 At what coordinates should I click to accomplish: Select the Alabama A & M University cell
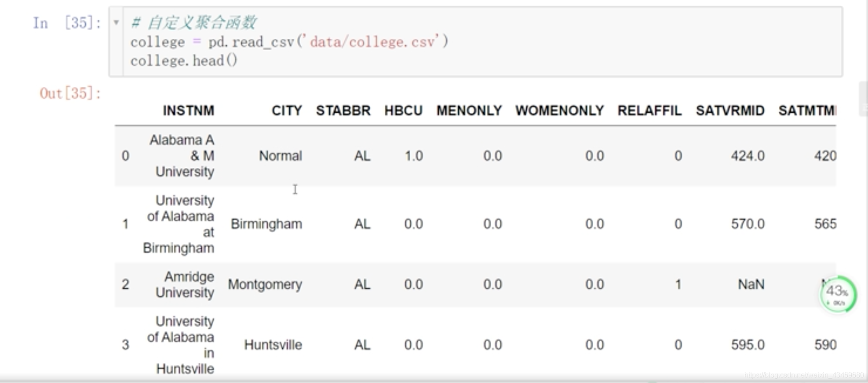(182, 156)
